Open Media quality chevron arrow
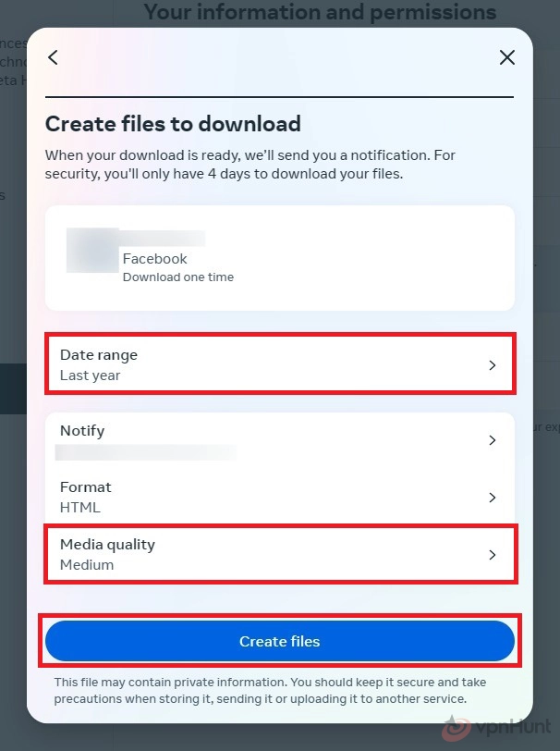The height and width of the screenshot is (751, 560). pos(492,555)
